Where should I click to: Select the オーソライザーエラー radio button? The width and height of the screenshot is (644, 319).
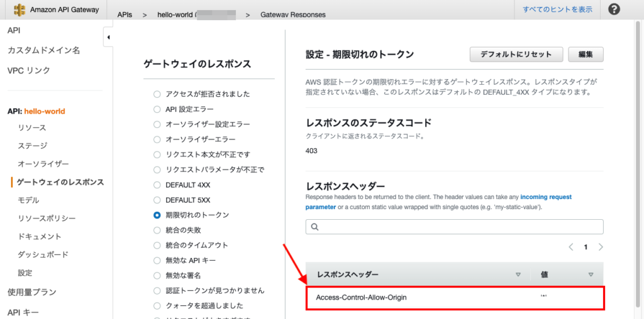(x=157, y=139)
